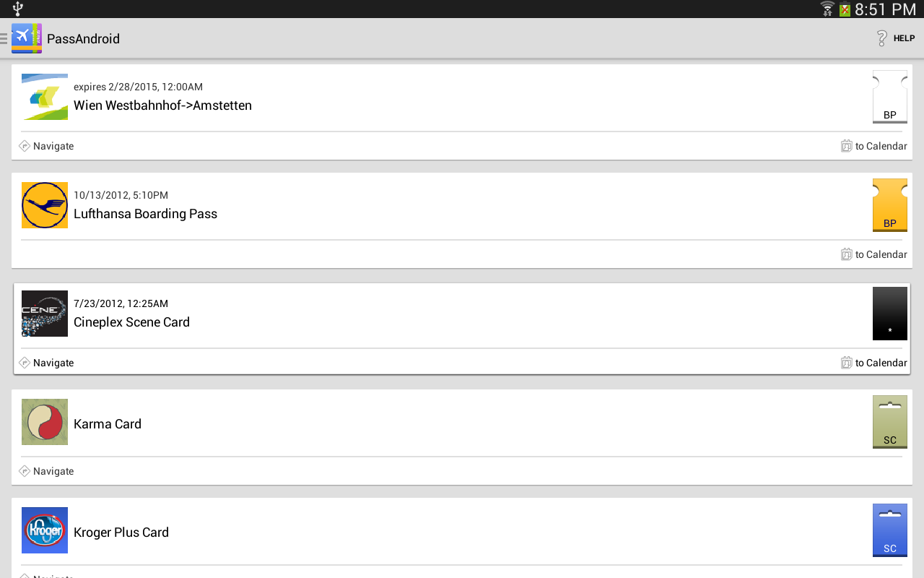Screen dimensions: 924x578
Task: Add Cineplex Scene Card to Calendar
Action: pyautogui.click(x=874, y=363)
